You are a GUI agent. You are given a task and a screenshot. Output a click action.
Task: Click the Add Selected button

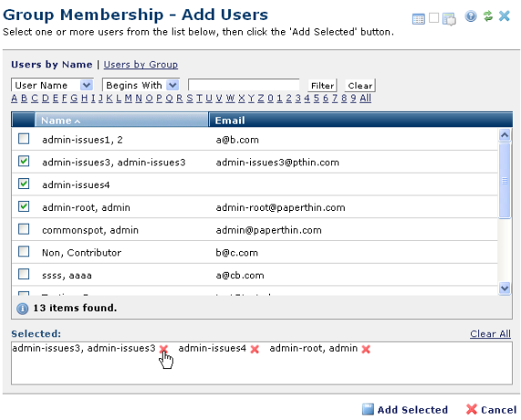tap(405, 409)
